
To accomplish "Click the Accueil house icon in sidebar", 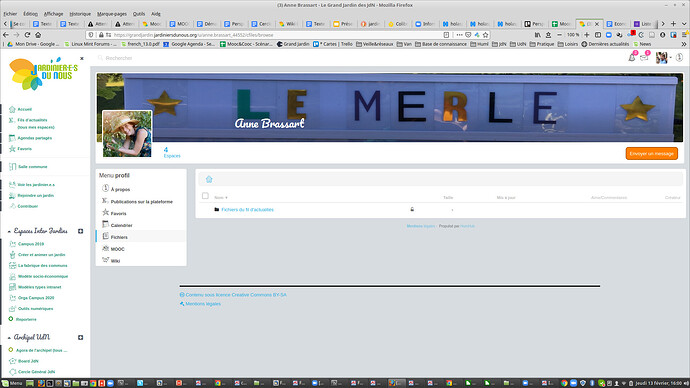I will click(x=12, y=109).
